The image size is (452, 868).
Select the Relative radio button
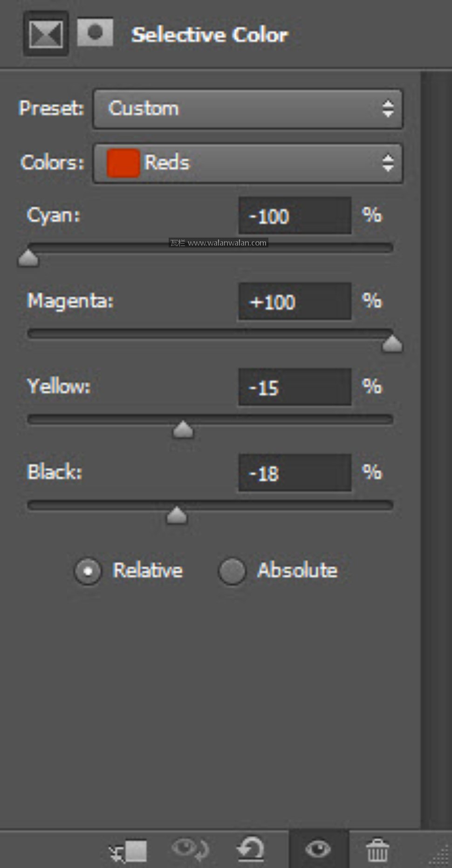point(88,571)
